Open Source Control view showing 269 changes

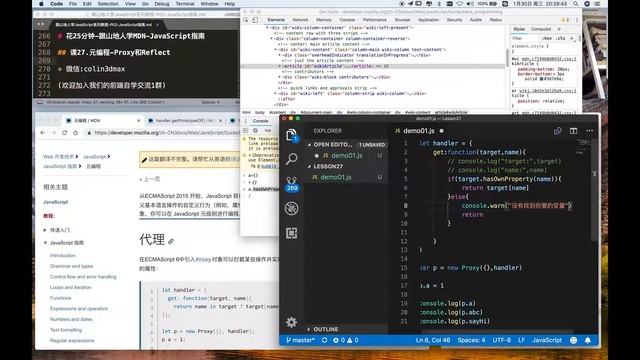[x=291, y=184]
